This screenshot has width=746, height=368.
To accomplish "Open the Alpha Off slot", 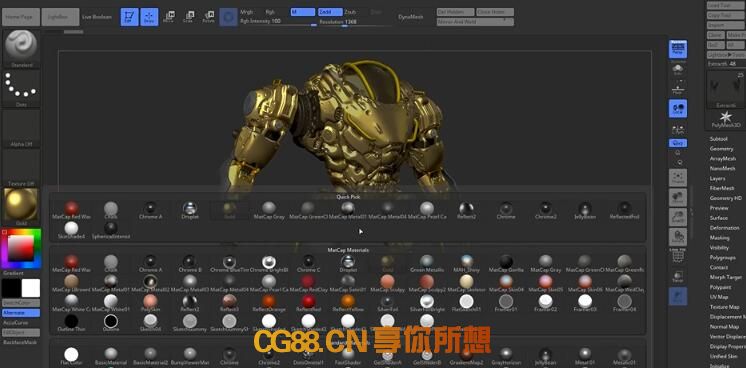I will (x=21, y=129).
